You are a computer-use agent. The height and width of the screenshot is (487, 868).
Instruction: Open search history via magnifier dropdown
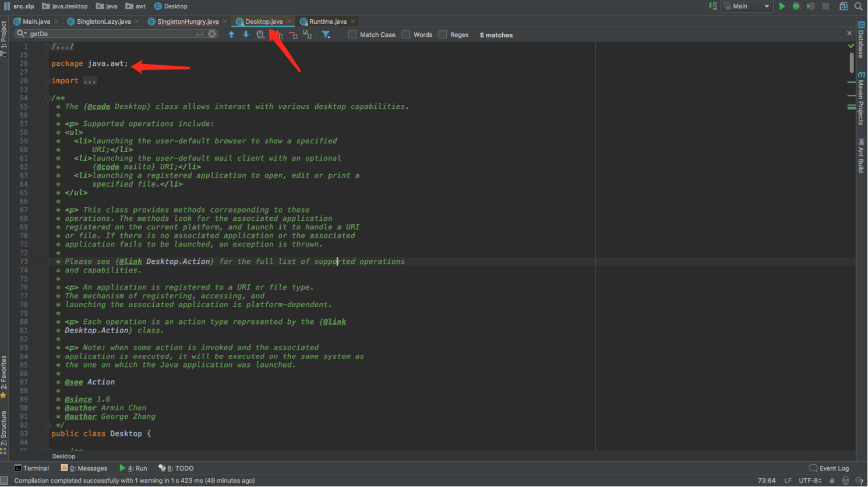coord(22,34)
